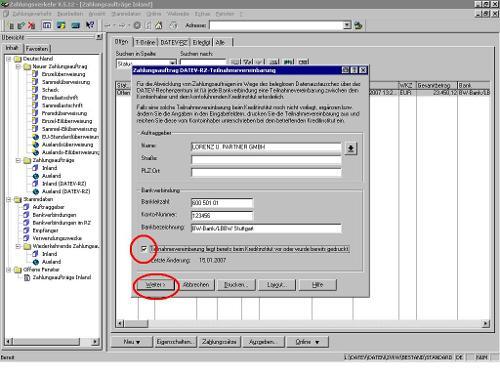Click the stop navigation toolbar icon

pos(137,25)
